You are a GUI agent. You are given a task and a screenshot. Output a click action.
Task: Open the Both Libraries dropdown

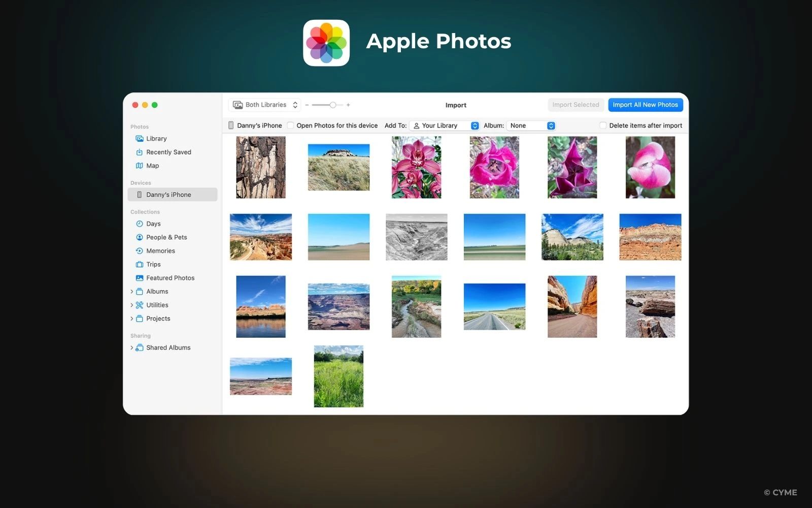coord(264,105)
